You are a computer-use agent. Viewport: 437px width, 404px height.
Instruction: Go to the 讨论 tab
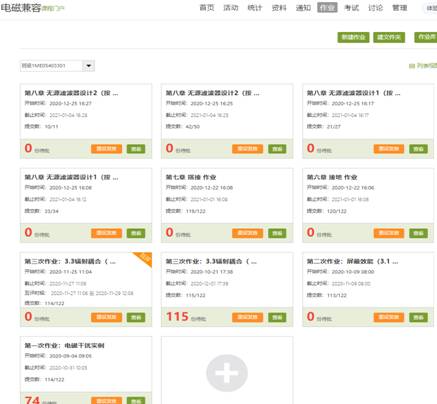coord(375,8)
